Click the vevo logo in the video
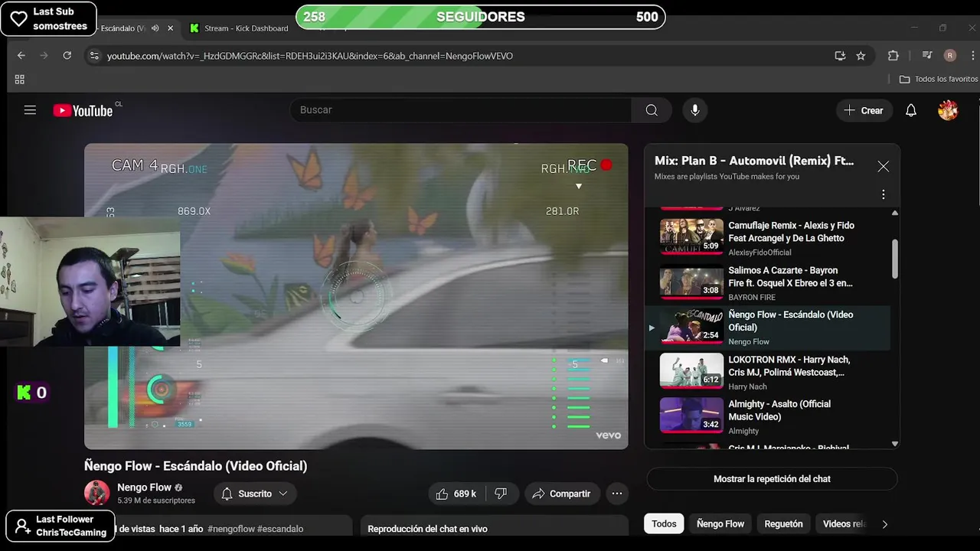This screenshot has width=980, height=551. 608,435
